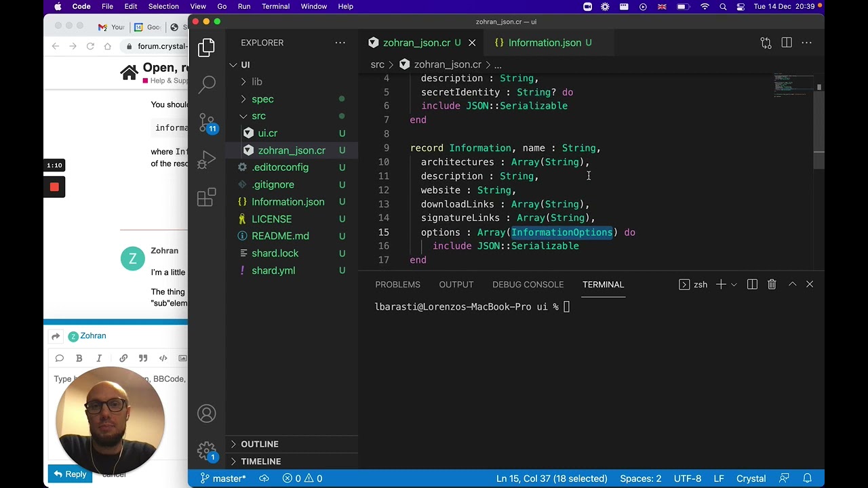868x488 pixels.
Task: Insert a hyperlink in the forum composer
Action: click(x=123, y=358)
